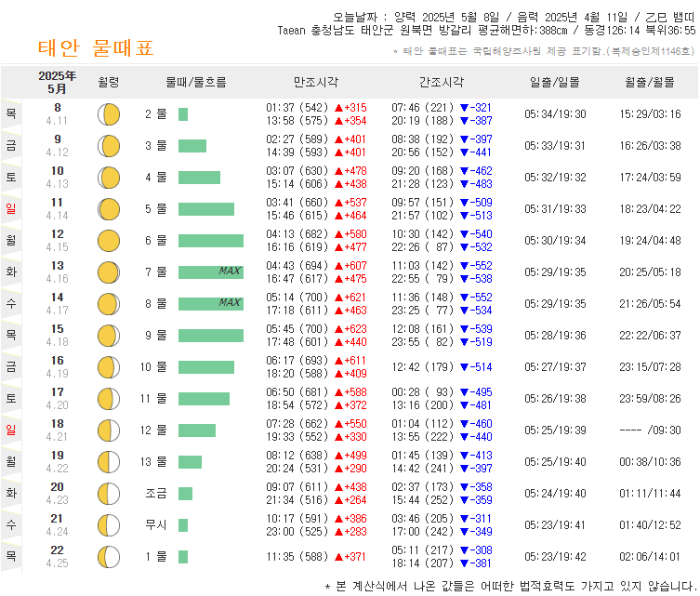Screen dimensions: 700x596
Task: Click the moon phase icon for May 15
Action: pos(109,336)
